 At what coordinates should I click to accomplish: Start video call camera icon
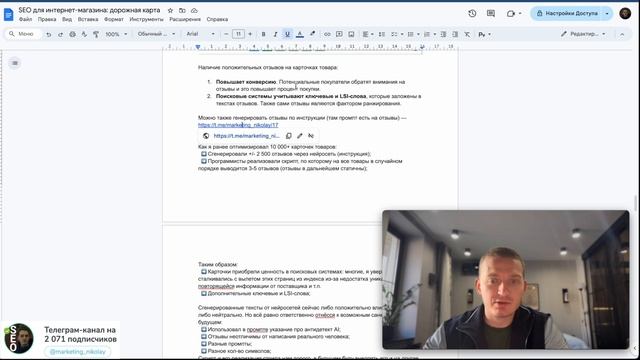[511, 13]
